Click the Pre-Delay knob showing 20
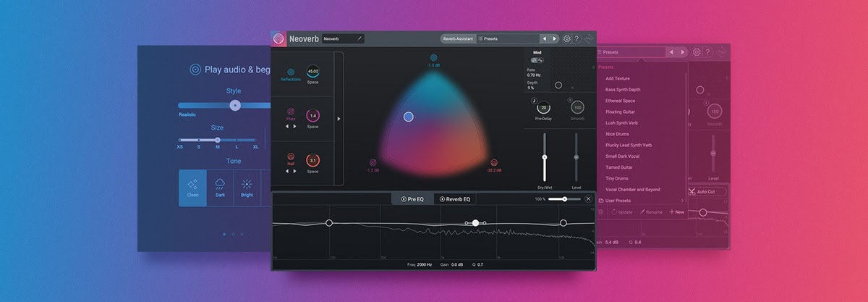This screenshot has width=868, height=302. (544, 107)
